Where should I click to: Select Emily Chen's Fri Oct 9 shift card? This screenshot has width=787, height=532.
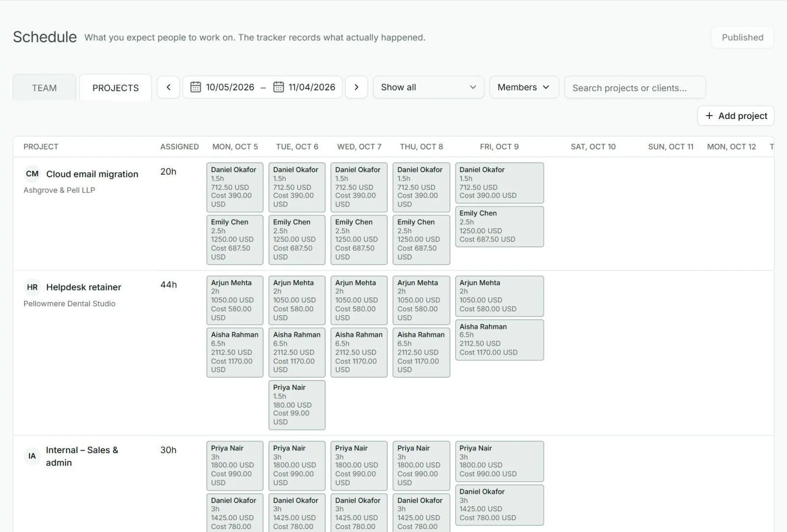[x=499, y=226]
